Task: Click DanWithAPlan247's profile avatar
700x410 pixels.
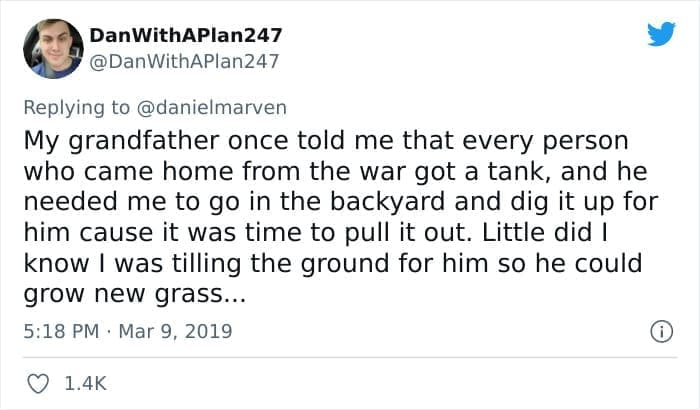Action: pyautogui.click(x=53, y=47)
